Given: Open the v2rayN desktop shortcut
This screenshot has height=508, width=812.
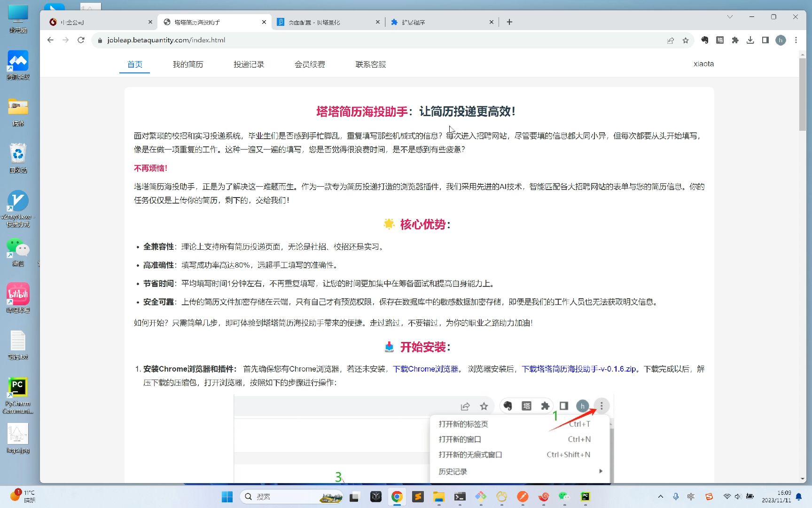Looking at the screenshot, I should pos(18,208).
